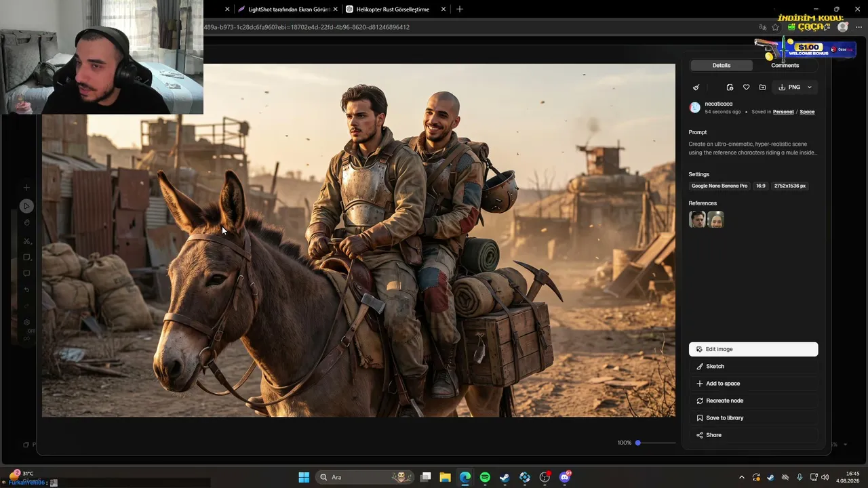Show hidden system tray icons
868x488 pixels.
click(742, 477)
